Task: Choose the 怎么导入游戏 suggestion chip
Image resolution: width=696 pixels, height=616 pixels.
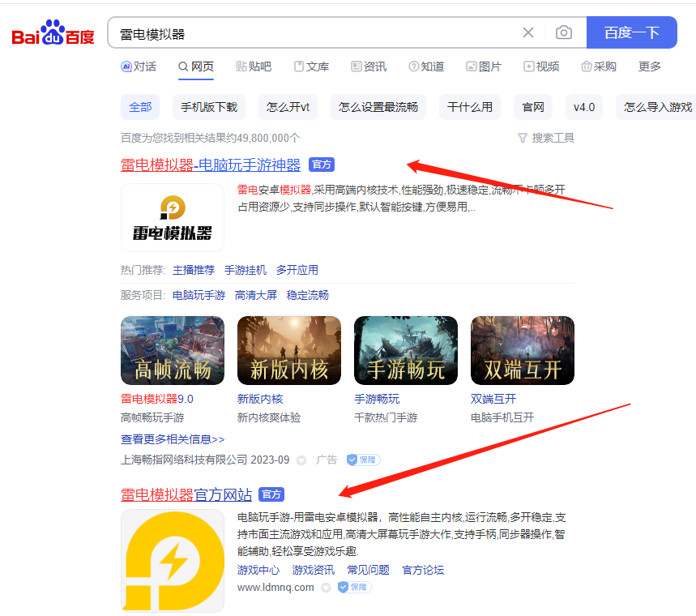Action: pos(657,107)
